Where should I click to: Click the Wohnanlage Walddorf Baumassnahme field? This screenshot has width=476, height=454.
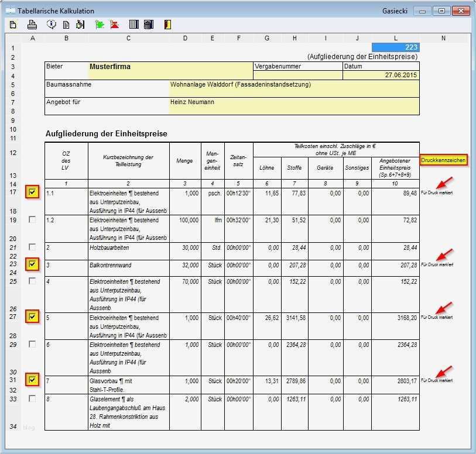[x=294, y=88]
